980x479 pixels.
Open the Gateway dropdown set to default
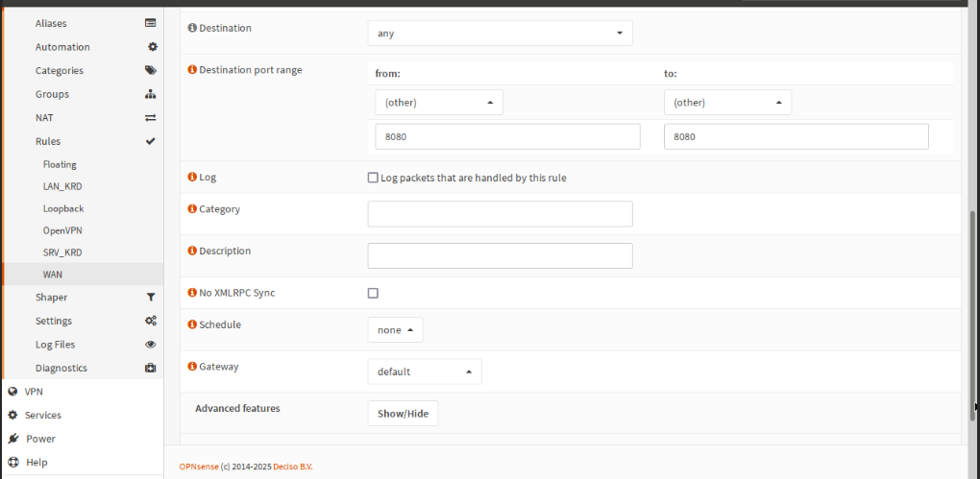click(425, 371)
